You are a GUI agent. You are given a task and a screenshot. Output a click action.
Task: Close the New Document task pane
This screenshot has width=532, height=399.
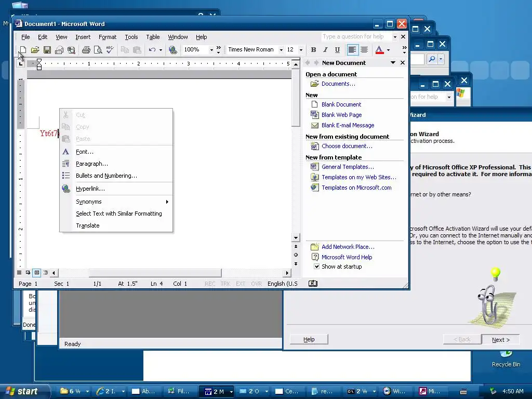[403, 63]
